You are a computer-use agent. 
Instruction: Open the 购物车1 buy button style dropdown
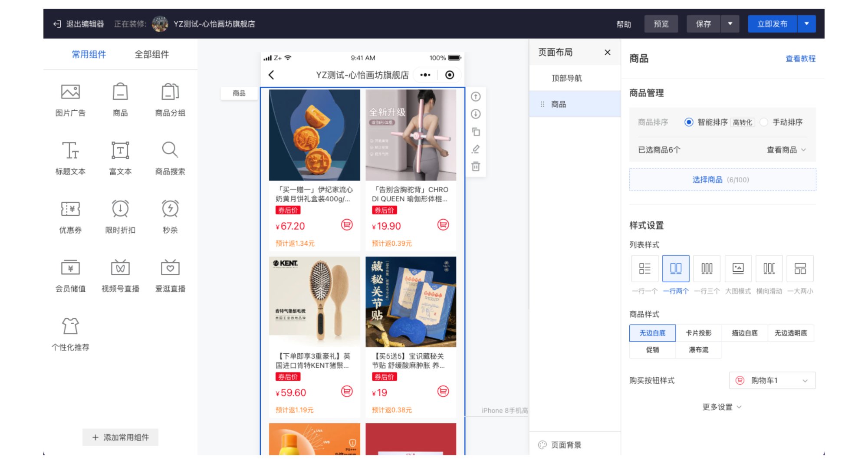pos(772,380)
